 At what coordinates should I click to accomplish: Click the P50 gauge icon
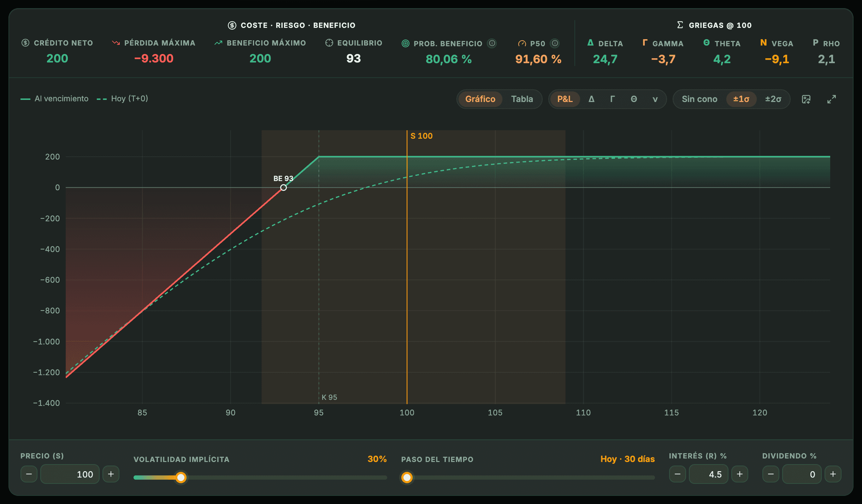tap(522, 43)
